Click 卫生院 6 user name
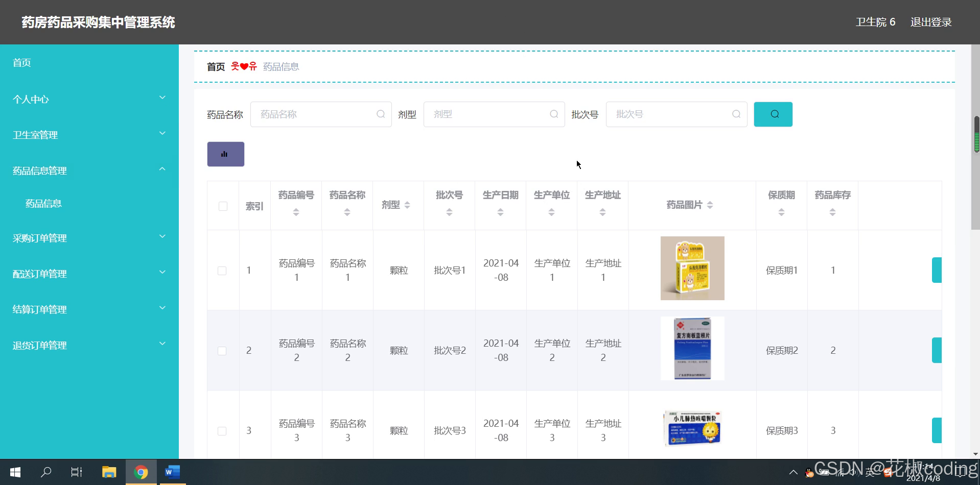The width and height of the screenshot is (980, 485). (x=876, y=22)
